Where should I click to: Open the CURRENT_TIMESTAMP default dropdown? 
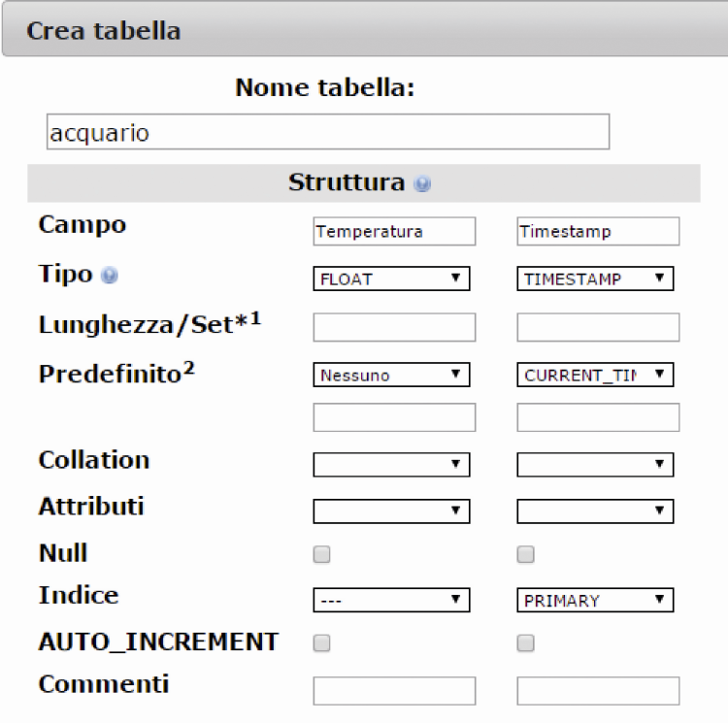click(x=595, y=375)
